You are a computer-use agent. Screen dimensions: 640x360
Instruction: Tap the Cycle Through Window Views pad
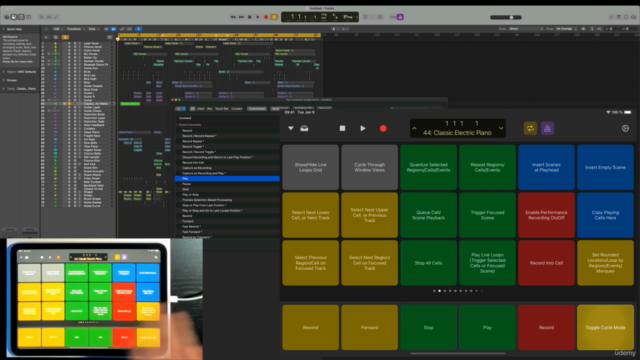pyautogui.click(x=369, y=167)
